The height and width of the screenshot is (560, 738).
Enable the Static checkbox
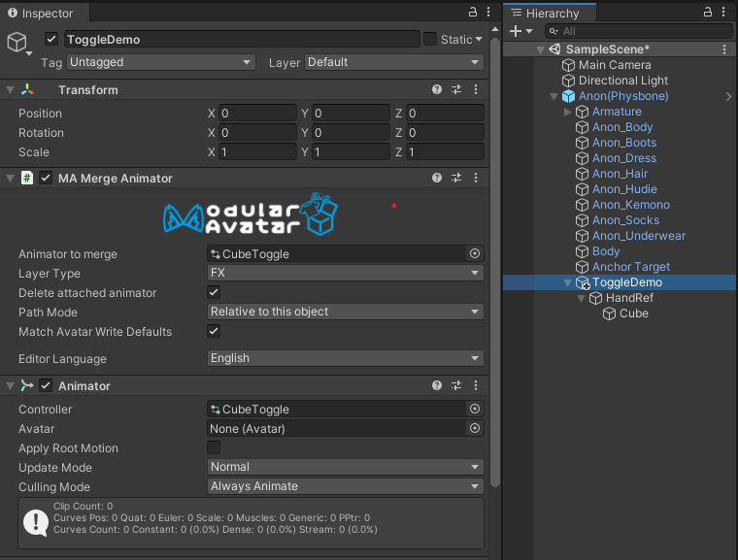[x=430, y=39]
